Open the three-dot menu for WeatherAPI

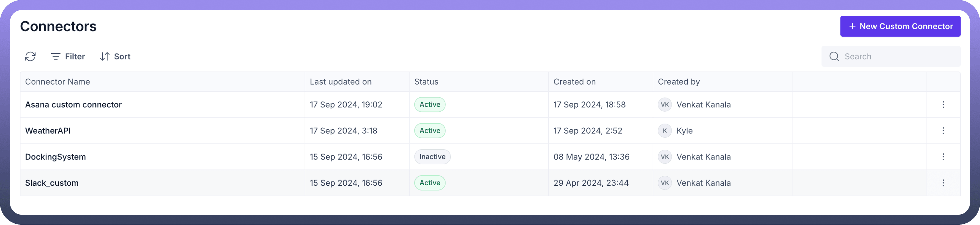click(x=943, y=130)
